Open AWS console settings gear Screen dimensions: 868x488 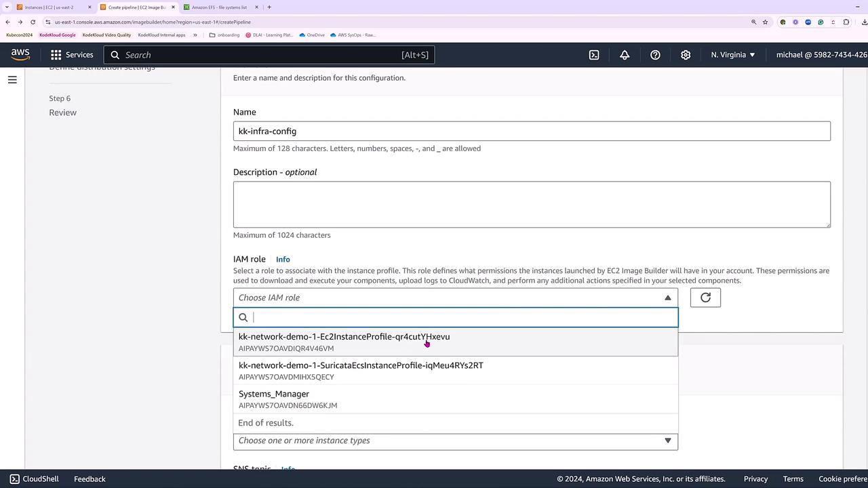(x=686, y=55)
